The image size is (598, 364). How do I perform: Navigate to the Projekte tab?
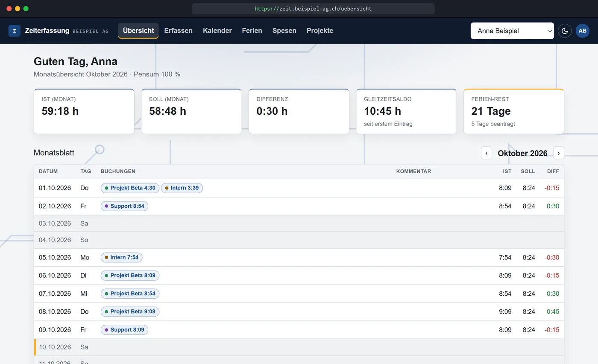point(320,31)
